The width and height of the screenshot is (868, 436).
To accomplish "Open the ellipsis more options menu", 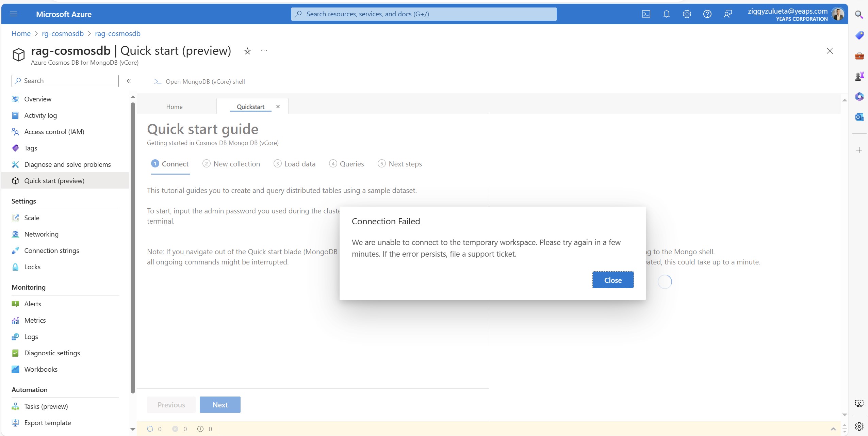I will (264, 51).
